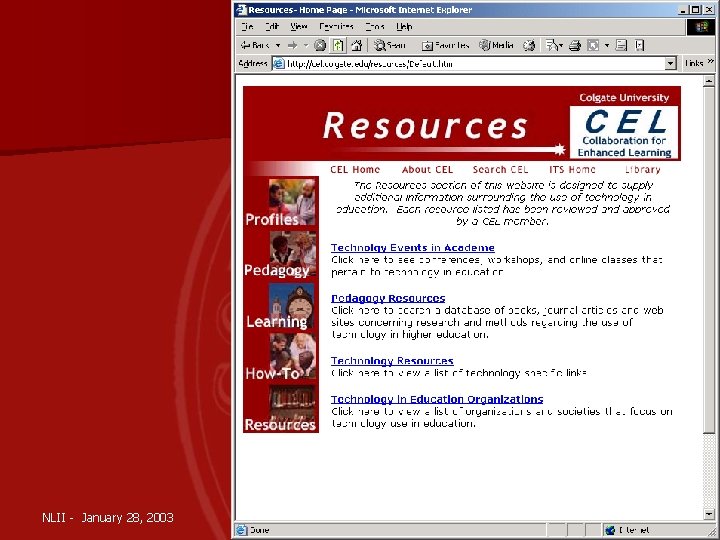Image resolution: width=720 pixels, height=540 pixels.
Task: Open the Favorites menu
Action: click(x=336, y=27)
